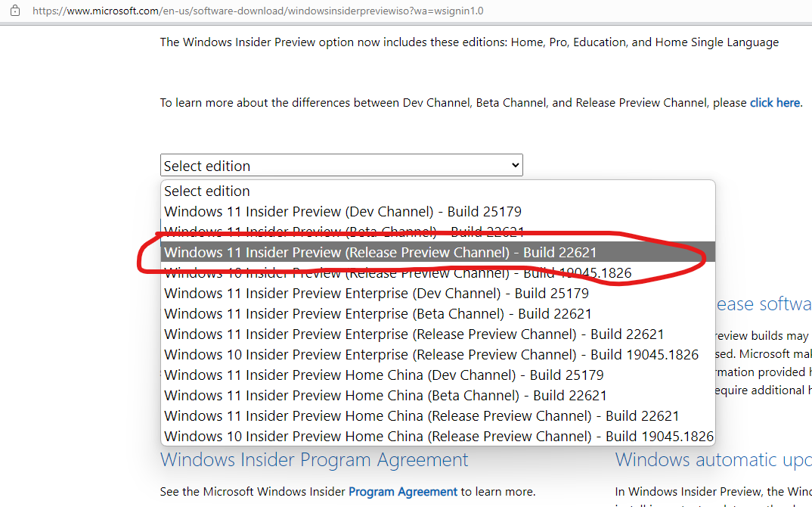Open the Windows Insider Program Agreement heading
812x507 pixels.
(x=314, y=460)
